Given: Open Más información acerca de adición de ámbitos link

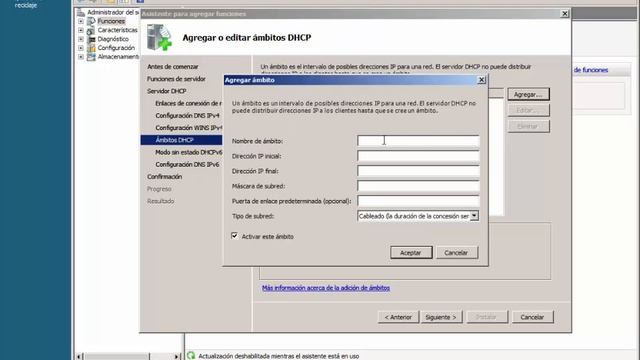Looking at the screenshot, I should coord(326,288).
